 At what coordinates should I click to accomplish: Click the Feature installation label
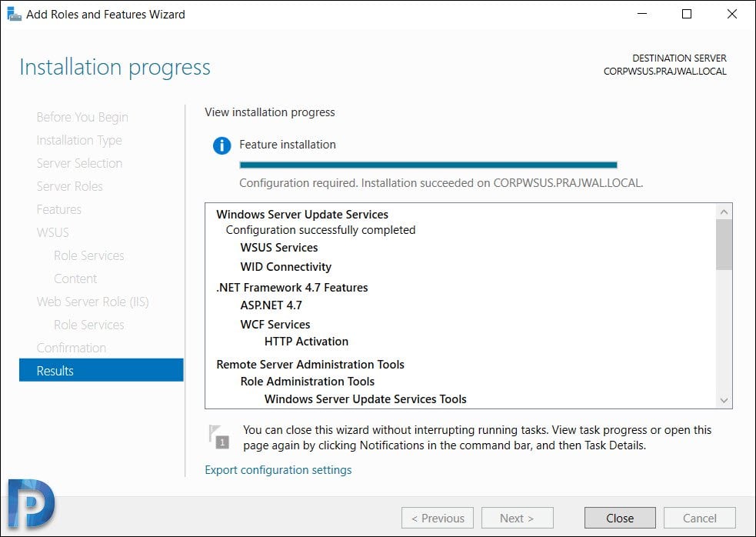coord(288,145)
